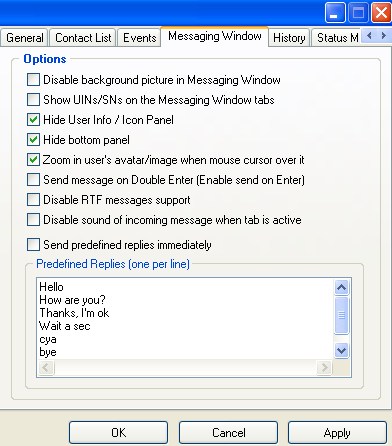Image resolution: width=392 pixels, height=446 pixels.
Task: Click the vertical scrollbar thumb in replies
Action: tap(341, 315)
